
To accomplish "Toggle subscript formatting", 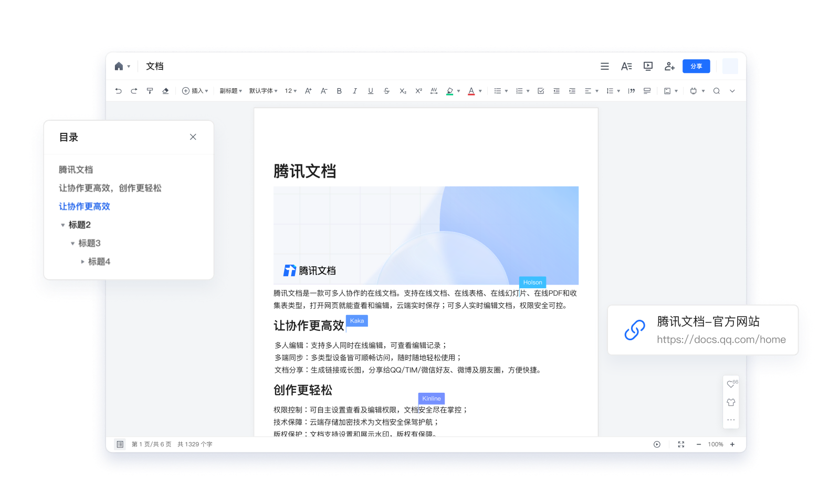I will coord(403,91).
